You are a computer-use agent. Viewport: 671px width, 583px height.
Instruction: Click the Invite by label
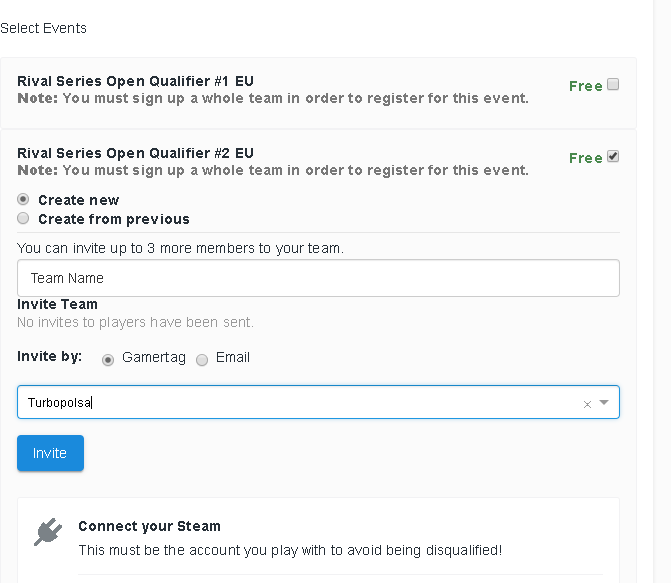[x=51, y=357]
